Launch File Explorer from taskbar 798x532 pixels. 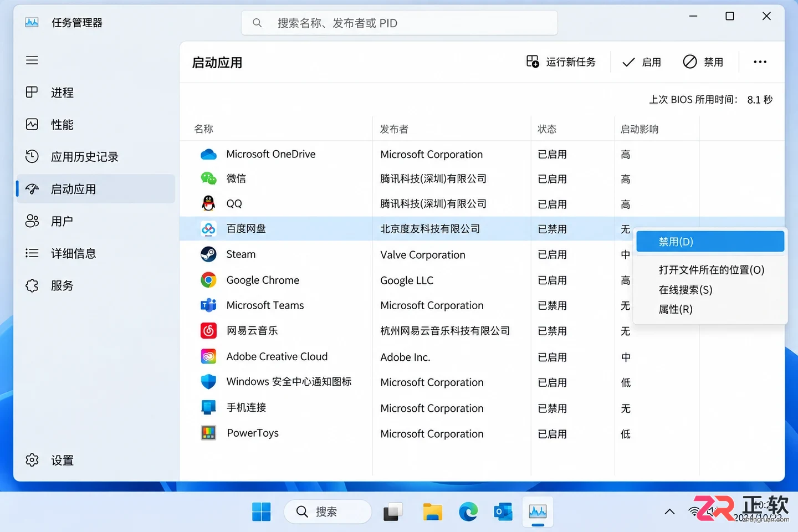click(x=432, y=511)
